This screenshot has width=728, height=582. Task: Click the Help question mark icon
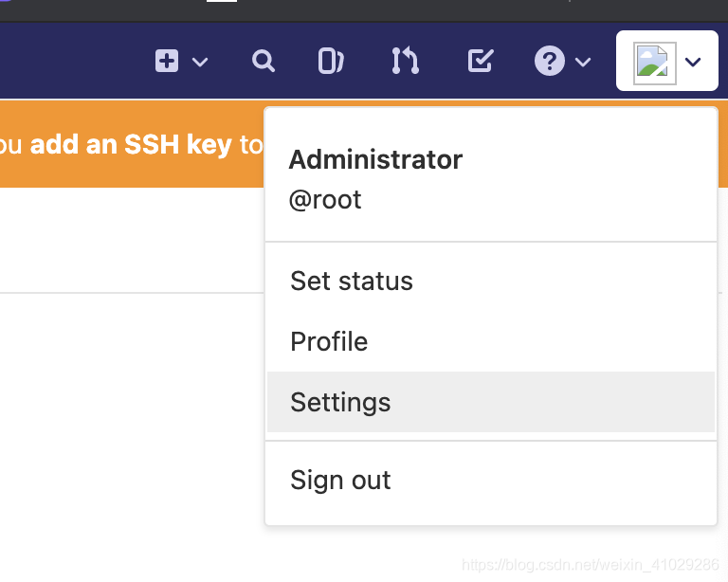pyautogui.click(x=550, y=61)
